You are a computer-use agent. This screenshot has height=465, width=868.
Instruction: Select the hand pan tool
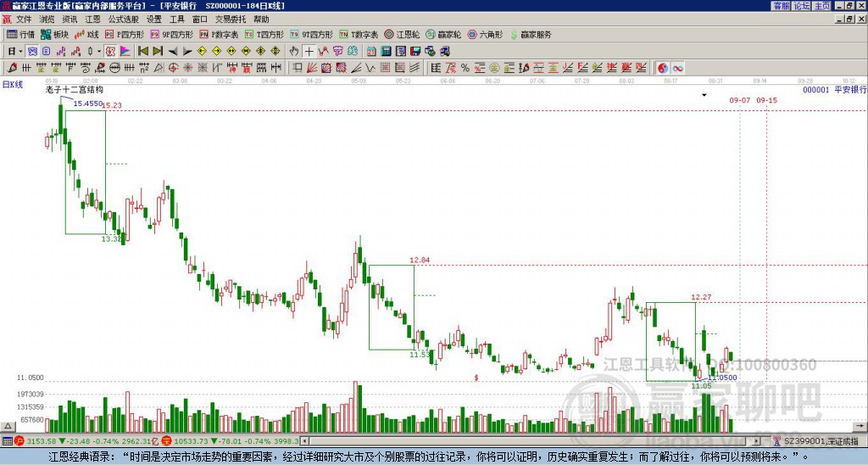point(294,52)
